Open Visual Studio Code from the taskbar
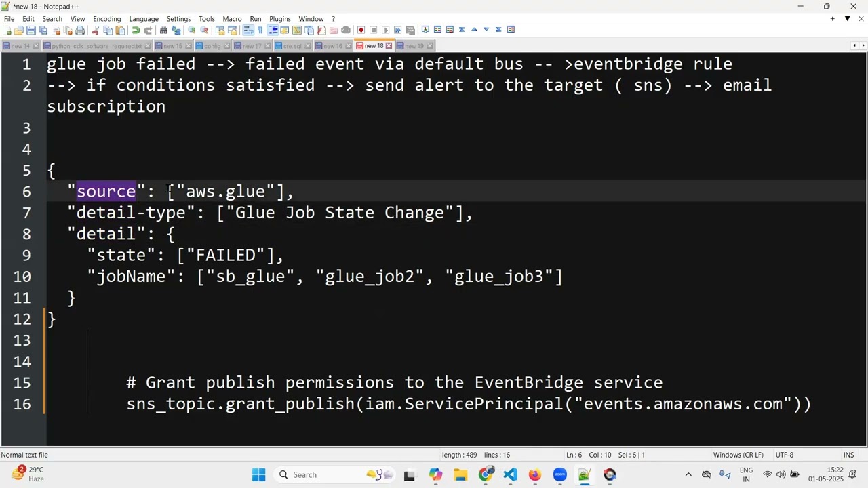The image size is (868, 488). click(510, 474)
